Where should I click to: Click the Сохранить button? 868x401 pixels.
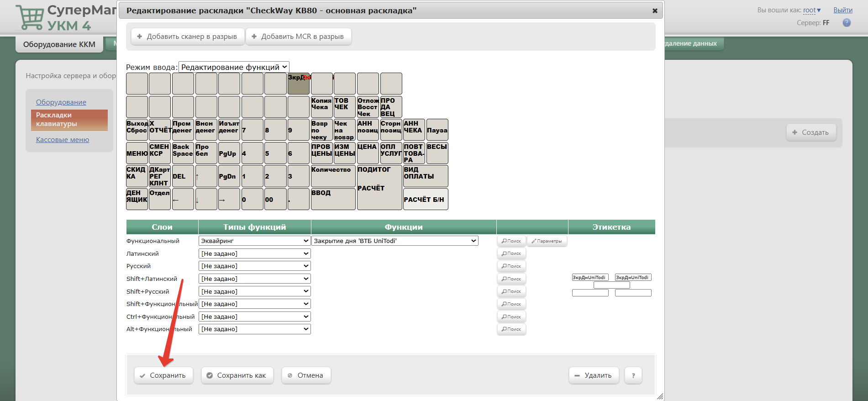click(163, 375)
